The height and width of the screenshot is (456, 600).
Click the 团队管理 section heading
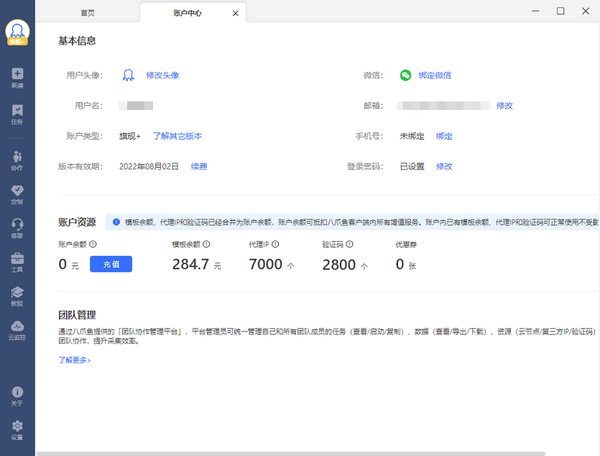tap(77, 315)
